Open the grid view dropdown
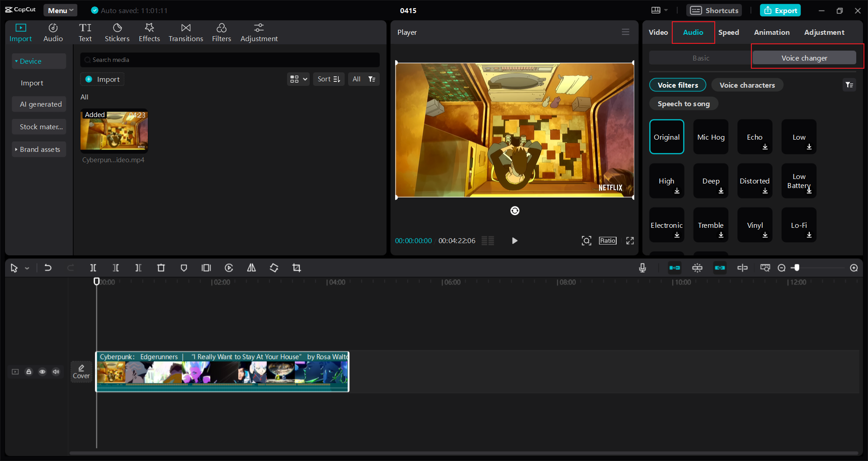Image resolution: width=868 pixels, height=461 pixels. pos(298,79)
